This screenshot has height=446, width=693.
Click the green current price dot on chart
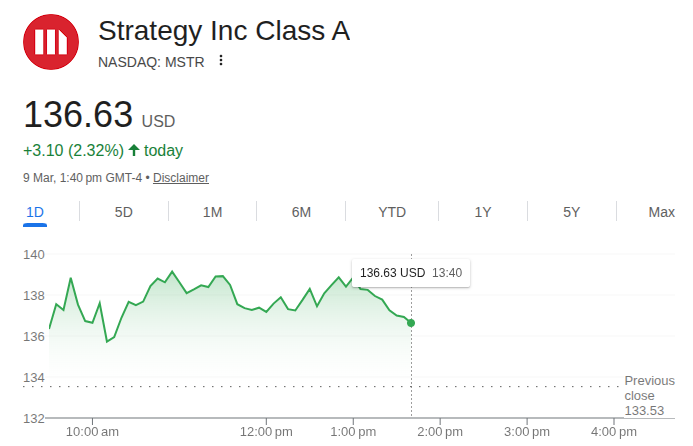click(411, 323)
